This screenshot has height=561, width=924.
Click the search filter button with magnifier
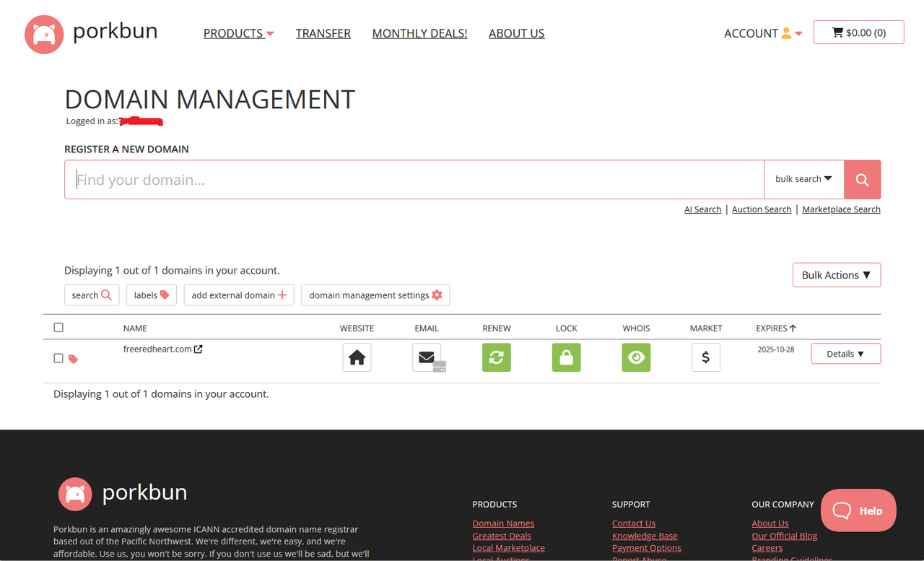(x=92, y=295)
